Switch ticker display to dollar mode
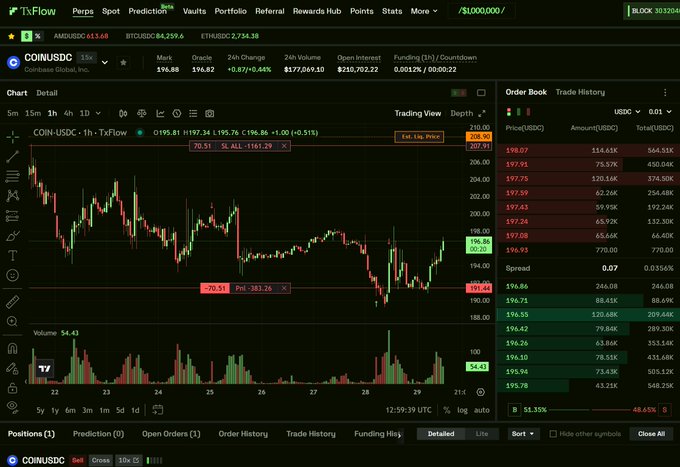 [27, 36]
